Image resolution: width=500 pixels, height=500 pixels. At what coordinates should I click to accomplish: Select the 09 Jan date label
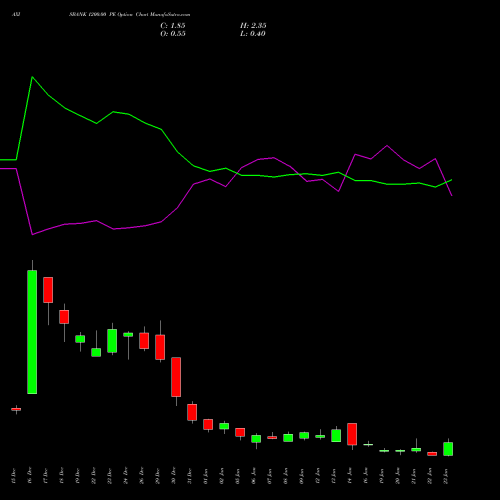click(x=302, y=476)
